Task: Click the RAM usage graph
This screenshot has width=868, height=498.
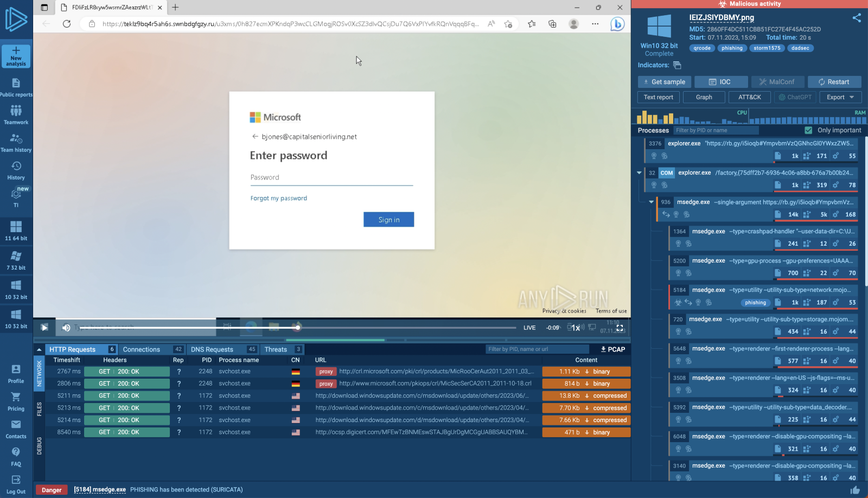Action: point(808,117)
